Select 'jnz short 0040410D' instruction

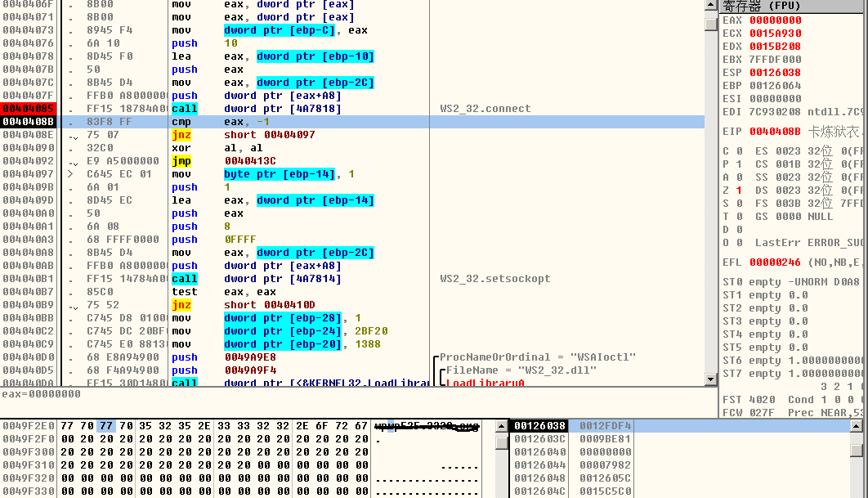(x=243, y=305)
